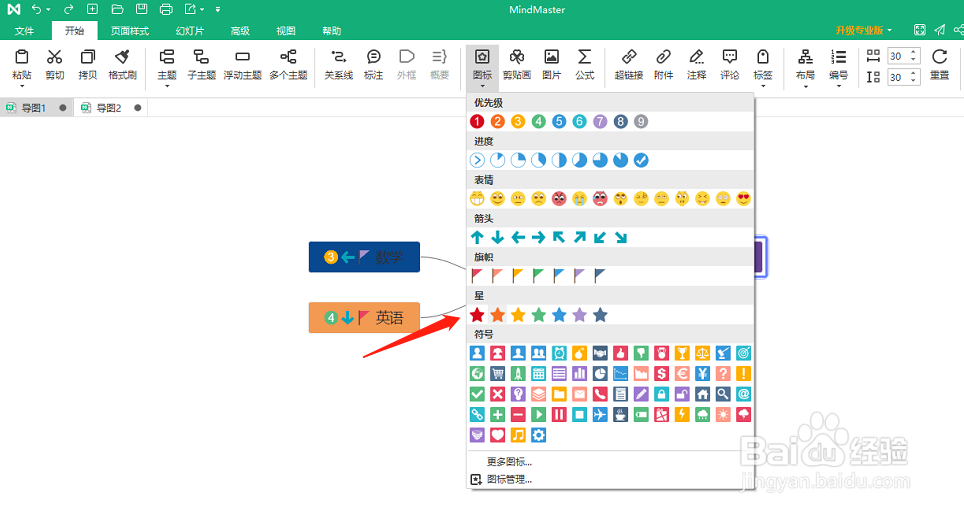964x515 pixels.
Task: Open the File (文件) menu
Action: (x=25, y=31)
